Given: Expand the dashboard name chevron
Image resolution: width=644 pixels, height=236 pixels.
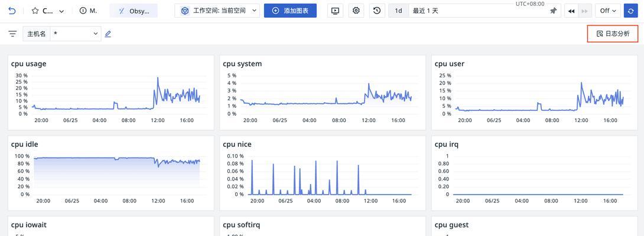Looking at the screenshot, I should click(x=61, y=11).
